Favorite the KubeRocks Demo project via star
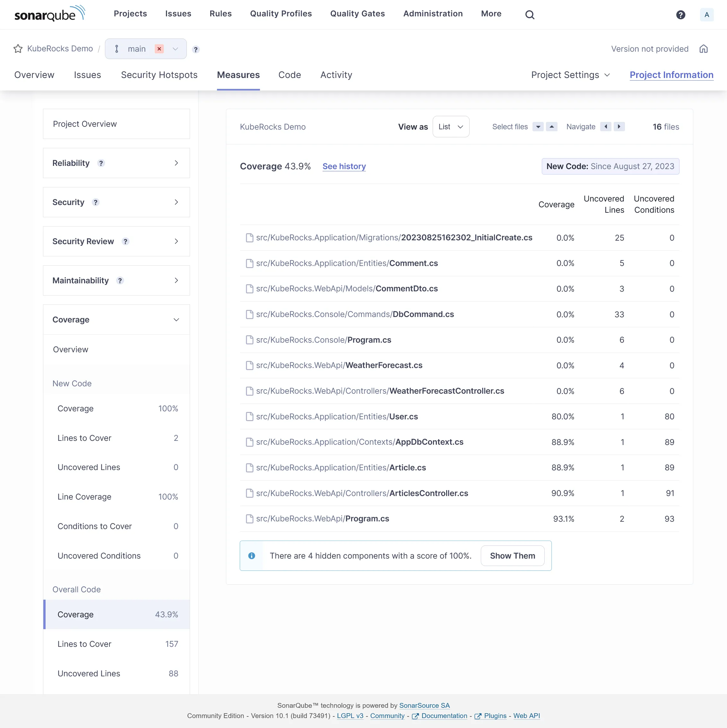This screenshot has width=727, height=728. click(x=18, y=49)
